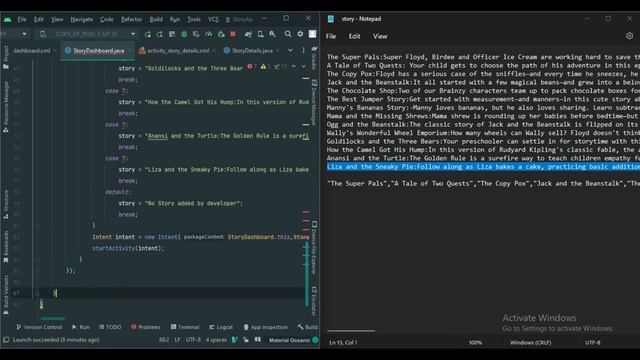The image size is (640, 360).
Task: Open the File menu in Android Studio
Action: (22, 19)
